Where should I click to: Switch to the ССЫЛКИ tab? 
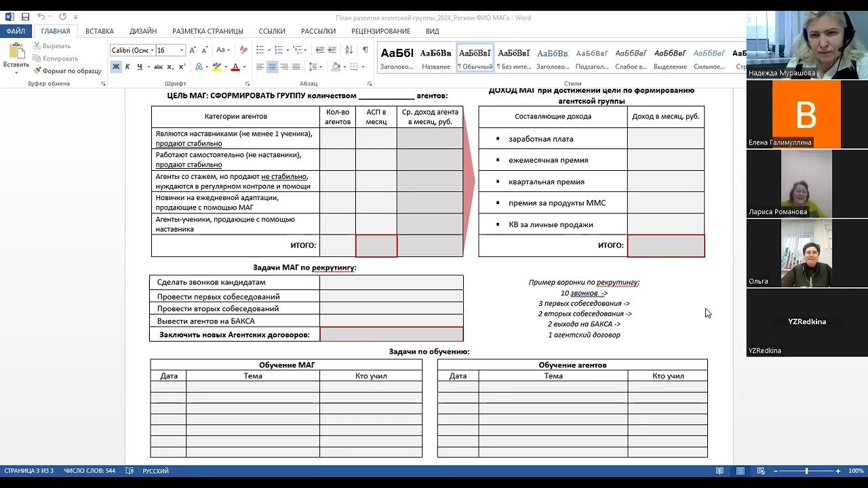coord(271,31)
